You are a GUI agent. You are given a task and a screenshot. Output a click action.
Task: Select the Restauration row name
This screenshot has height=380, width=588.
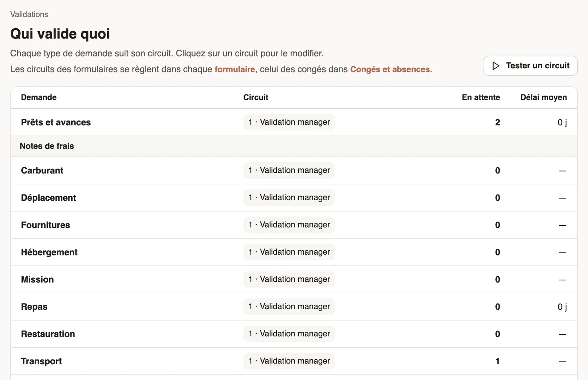click(x=48, y=334)
